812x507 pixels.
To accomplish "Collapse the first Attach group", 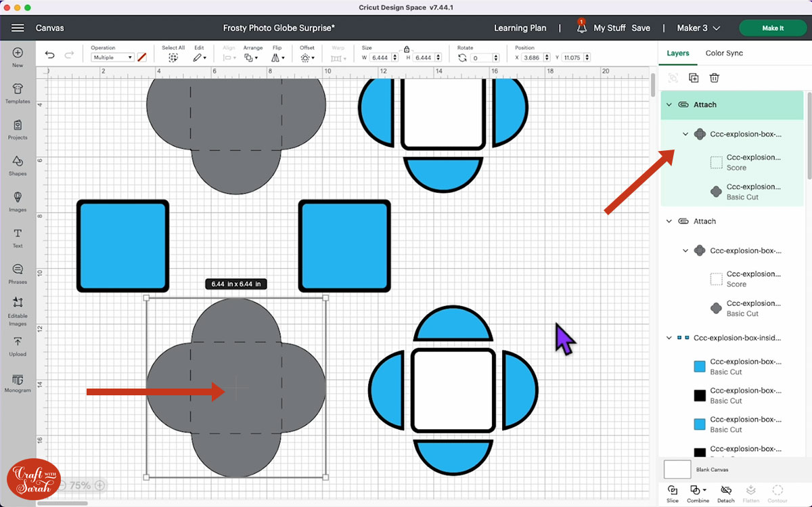I will point(669,105).
